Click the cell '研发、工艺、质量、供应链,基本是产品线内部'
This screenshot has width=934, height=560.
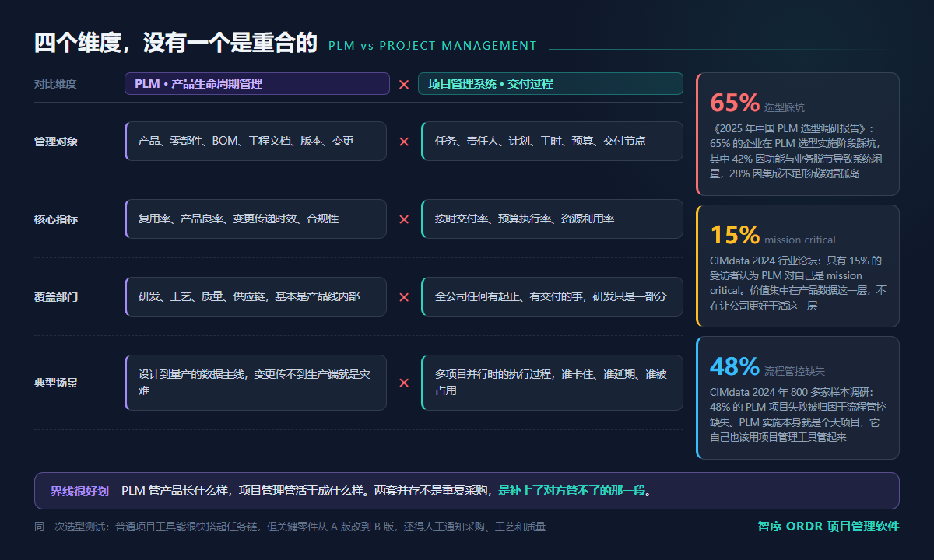(255, 296)
